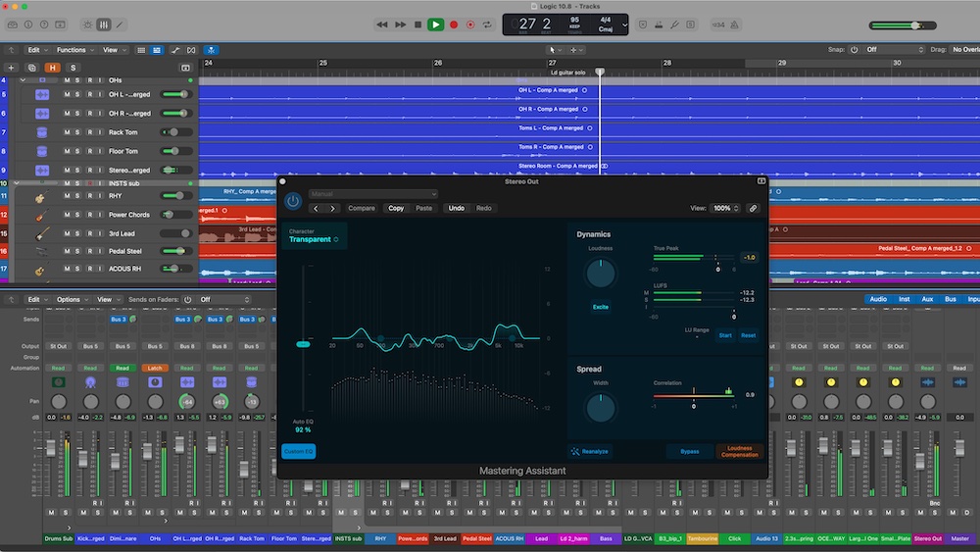Open the mixer Edit menu
The image size is (980, 552).
(36, 300)
